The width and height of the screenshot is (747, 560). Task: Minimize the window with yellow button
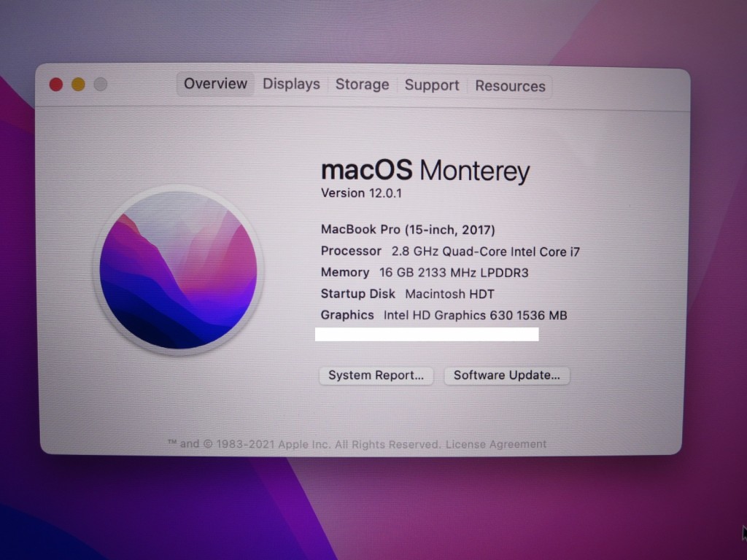pyautogui.click(x=78, y=85)
